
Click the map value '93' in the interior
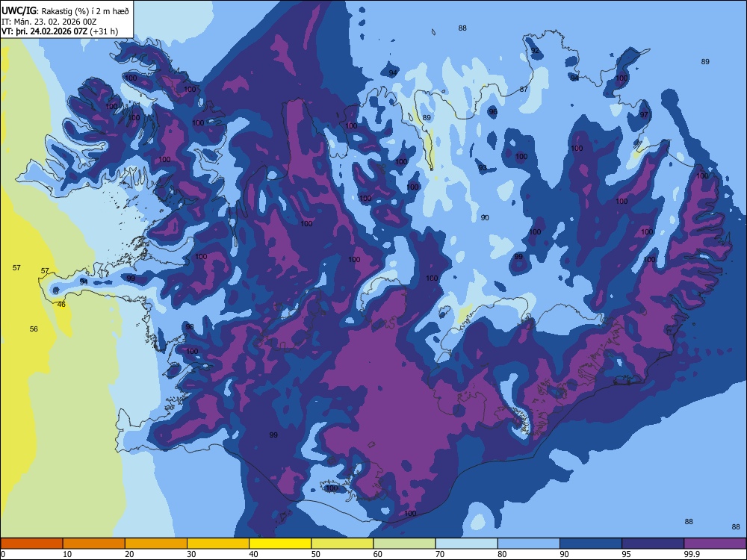(483, 167)
